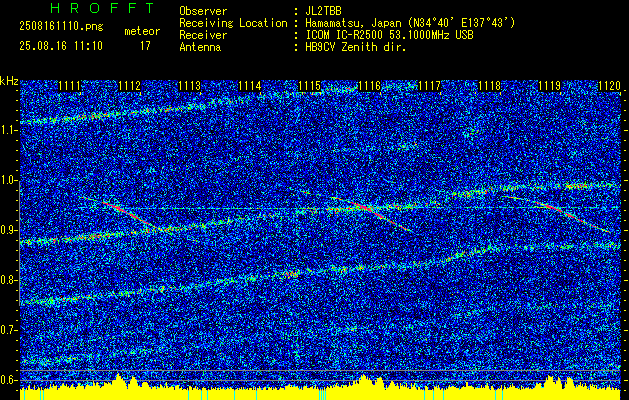This screenshot has height=400, width=629.
Task: Click the HROFFT title text
Action: pos(103,8)
